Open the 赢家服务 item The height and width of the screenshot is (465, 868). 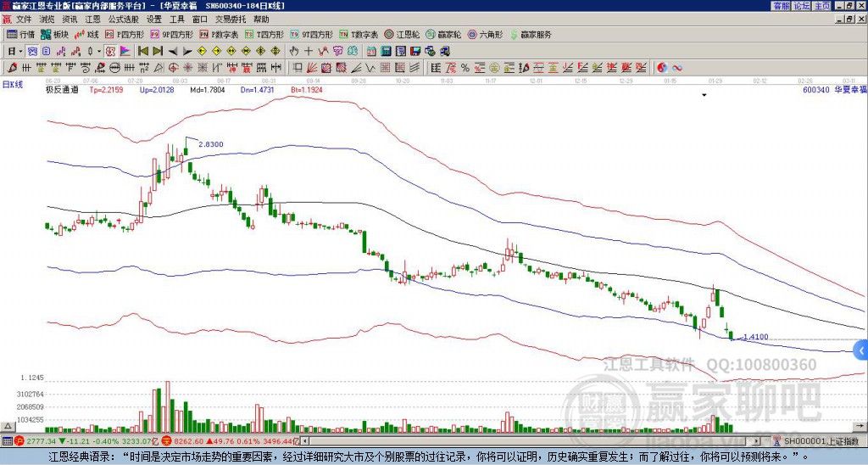click(x=531, y=34)
